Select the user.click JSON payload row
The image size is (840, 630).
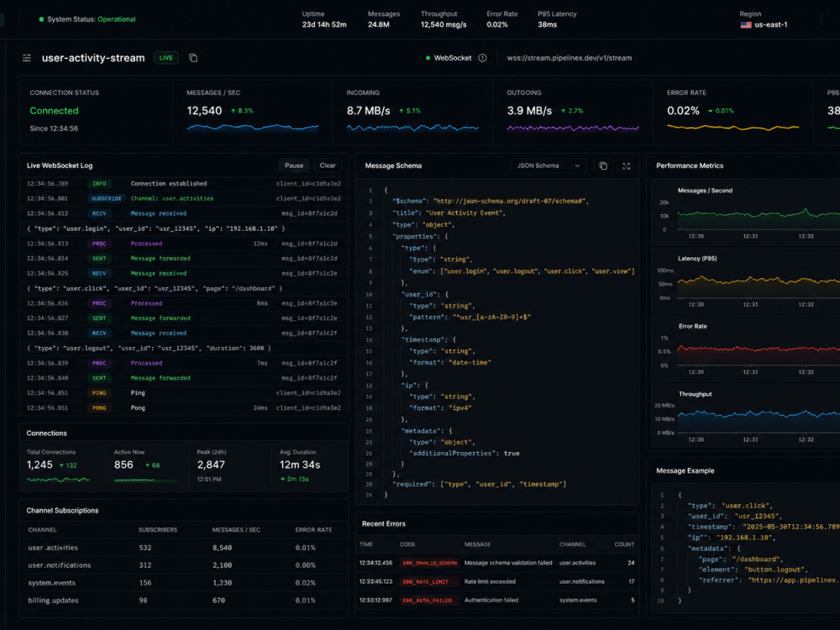184,289
